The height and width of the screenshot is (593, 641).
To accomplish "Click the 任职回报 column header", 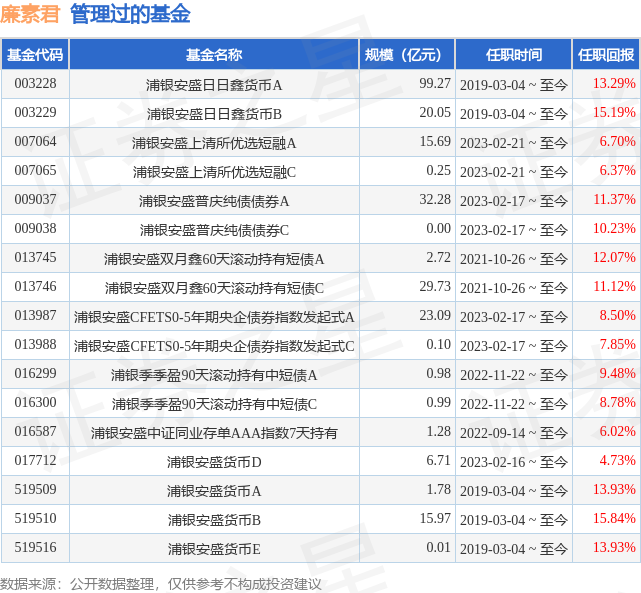I will [x=605, y=55].
